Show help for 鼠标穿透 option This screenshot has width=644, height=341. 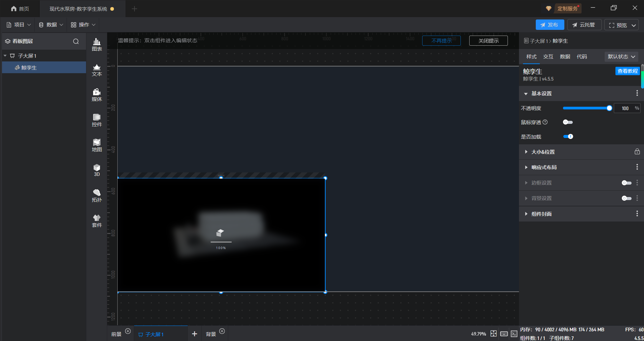(545, 122)
